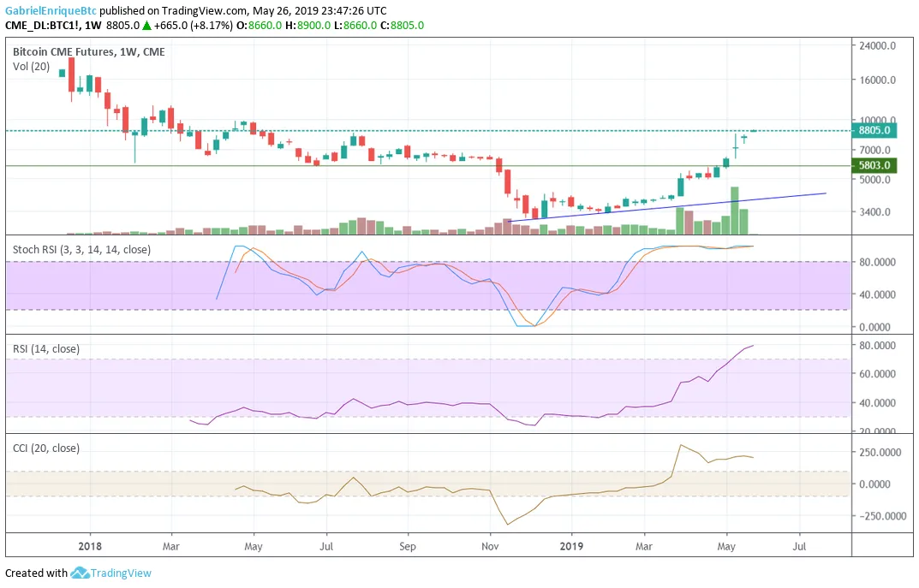Click the CME_DL:BTC1! symbol in header
Image resolution: width=919 pixels, height=588 pixels.
(43, 25)
